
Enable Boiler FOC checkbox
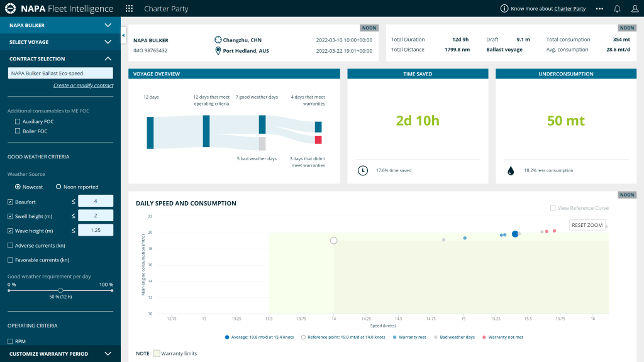click(x=17, y=131)
